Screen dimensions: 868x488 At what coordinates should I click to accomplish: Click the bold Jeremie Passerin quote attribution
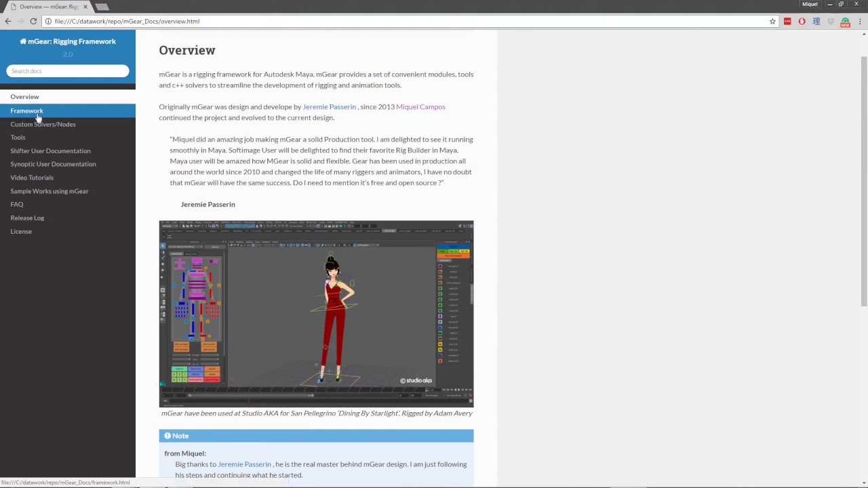point(208,204)
